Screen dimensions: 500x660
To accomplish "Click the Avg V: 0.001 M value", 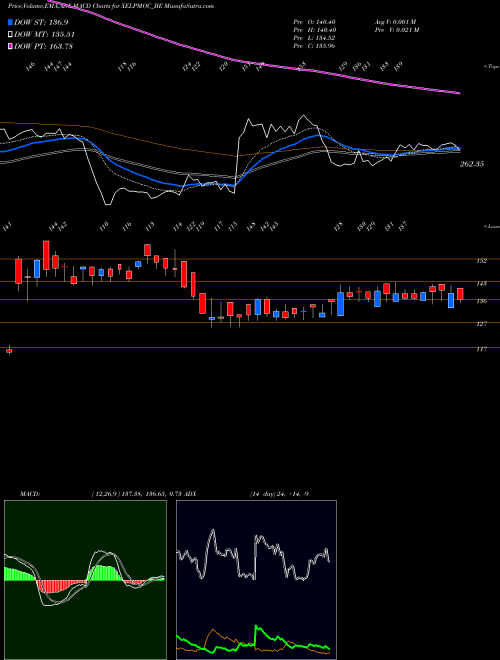I will (x=396, y=22).
